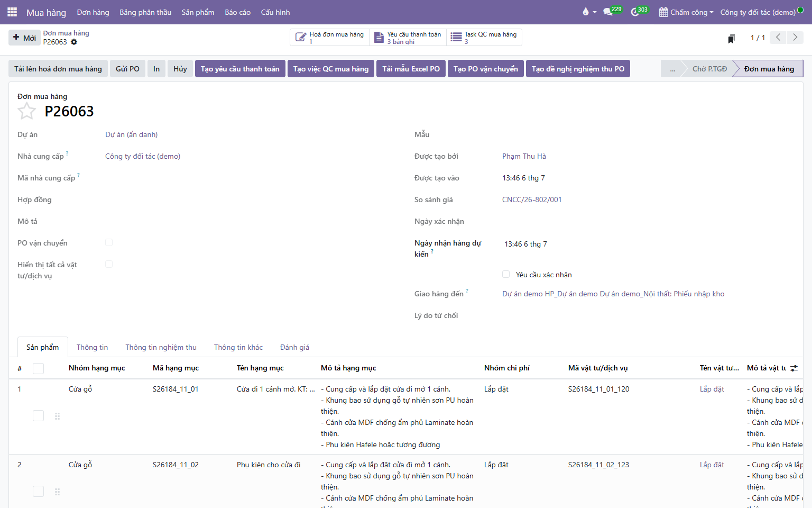Toggle Hiển thị tất cả vật tư/dịch vụ checkbox
Screen dimensions: 812x508
[x=109, y=264]
